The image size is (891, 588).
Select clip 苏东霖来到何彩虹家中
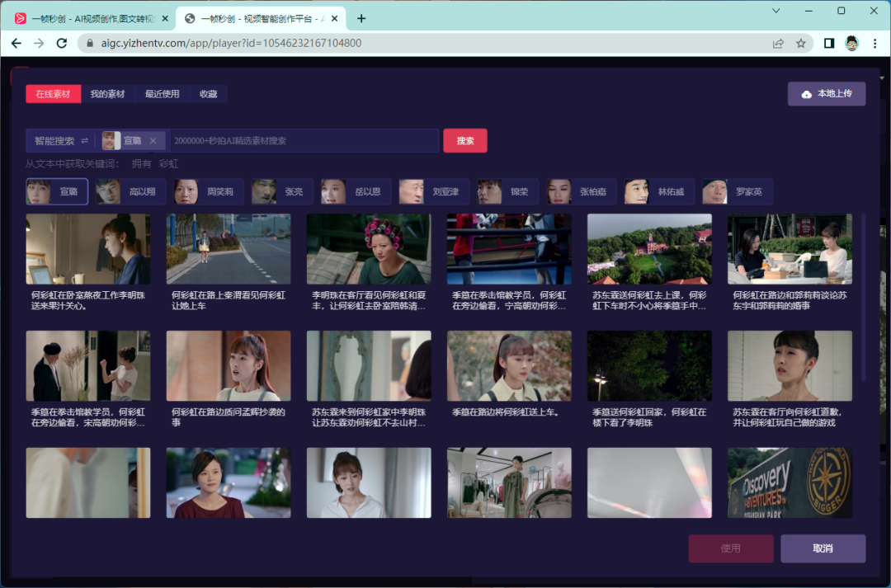369,366
